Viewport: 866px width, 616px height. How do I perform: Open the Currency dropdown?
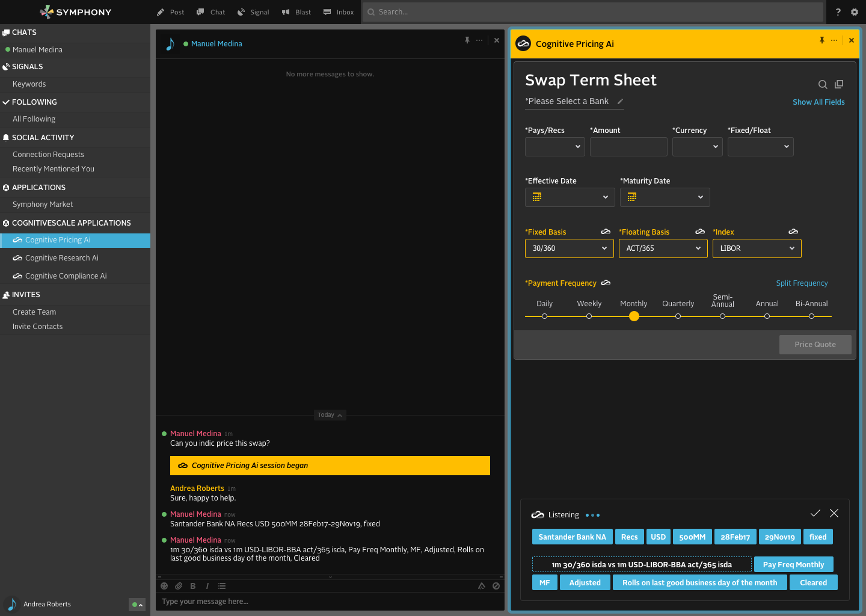click(698, 147)
